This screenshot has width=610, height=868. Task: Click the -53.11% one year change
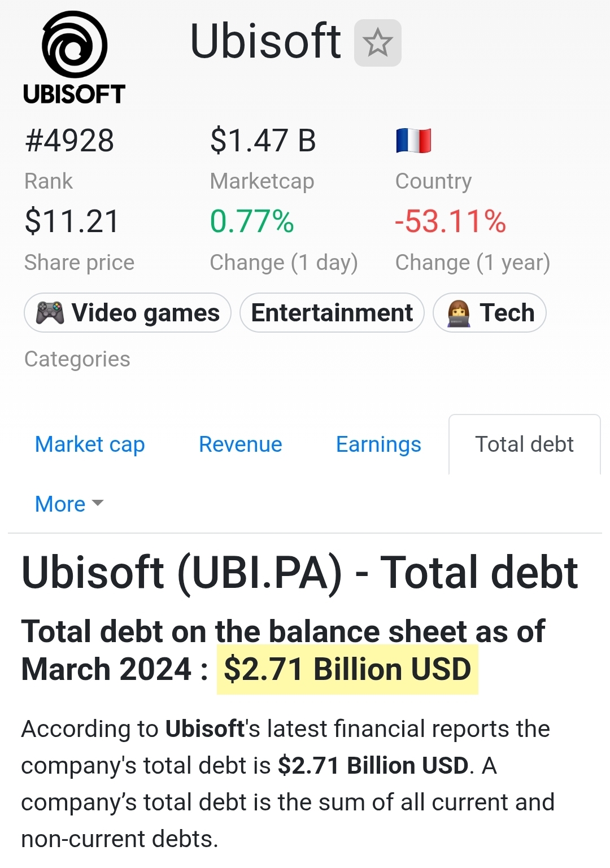click(x=450, y=221)
